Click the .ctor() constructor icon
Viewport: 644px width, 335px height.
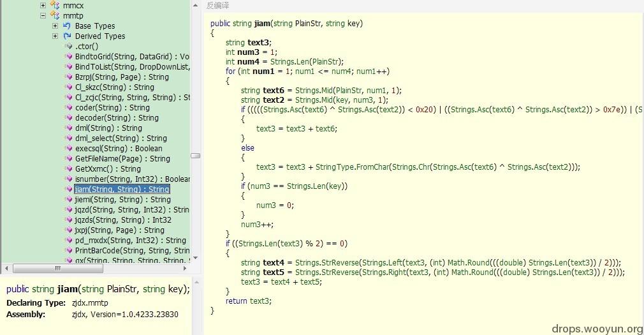68,47
